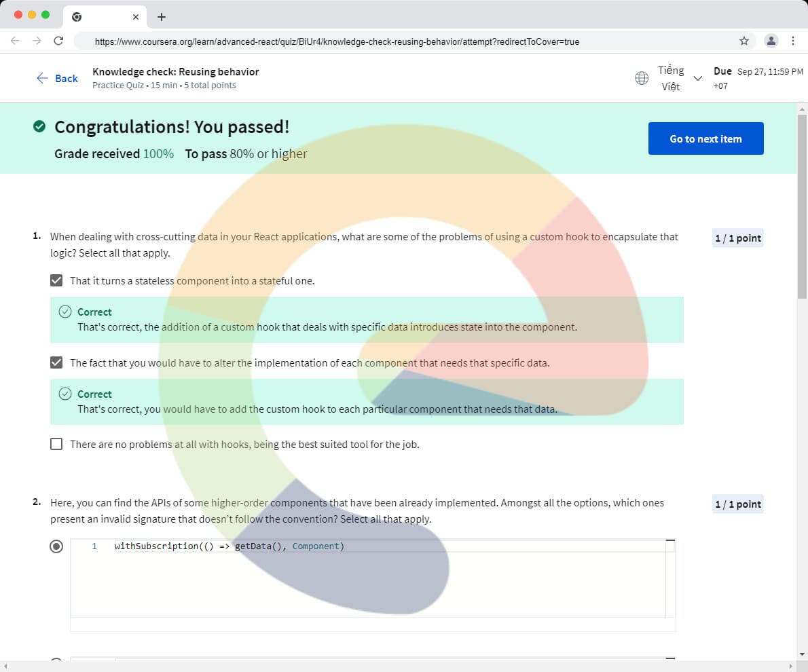Click the URL address bar
Screen dimensions: 808x672
coord(407,41)
